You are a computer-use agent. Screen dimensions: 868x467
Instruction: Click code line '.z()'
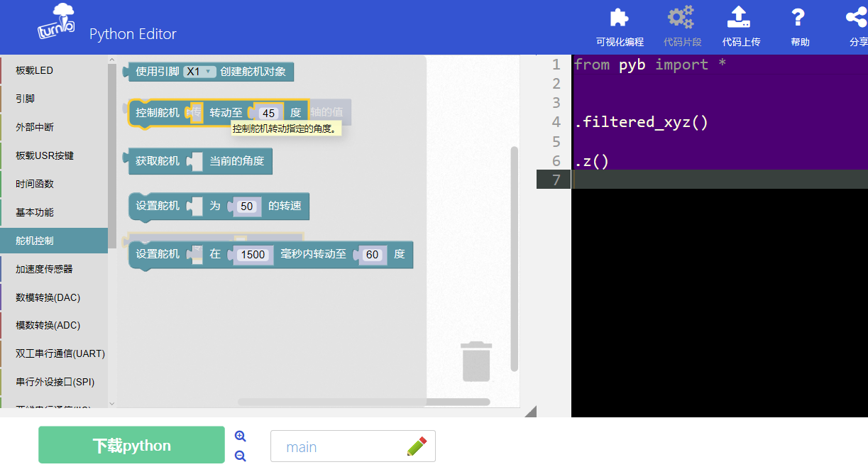(x=591, y=160)
